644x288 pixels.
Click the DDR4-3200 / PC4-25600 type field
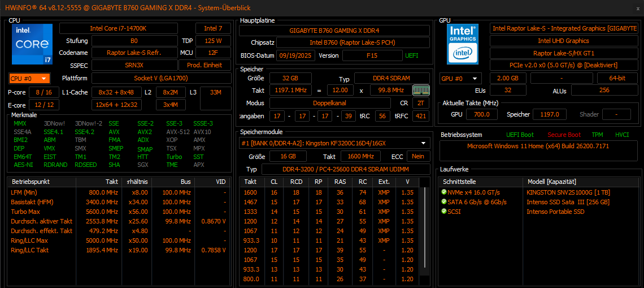point(346,170)
